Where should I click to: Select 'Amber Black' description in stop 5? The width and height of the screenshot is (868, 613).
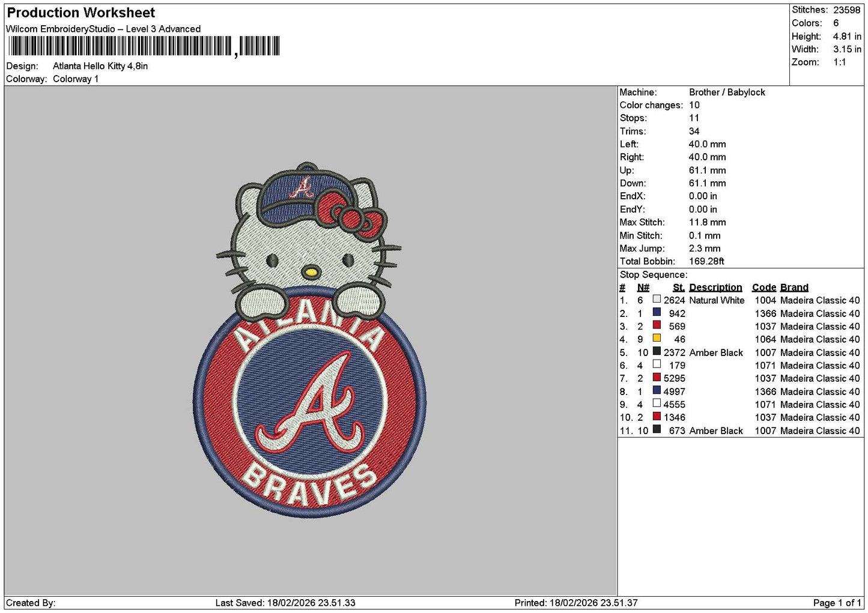click(716, 352)
